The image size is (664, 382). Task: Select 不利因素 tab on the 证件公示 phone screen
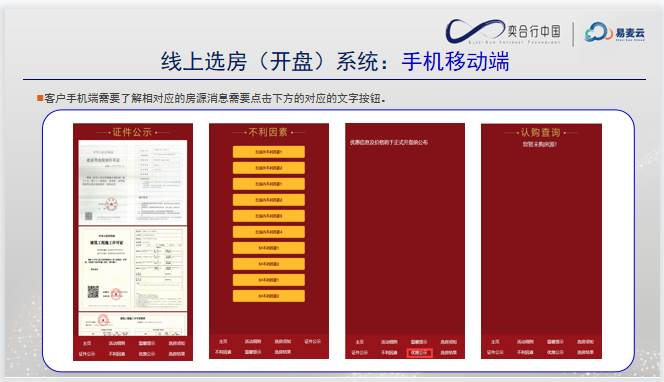116,354
